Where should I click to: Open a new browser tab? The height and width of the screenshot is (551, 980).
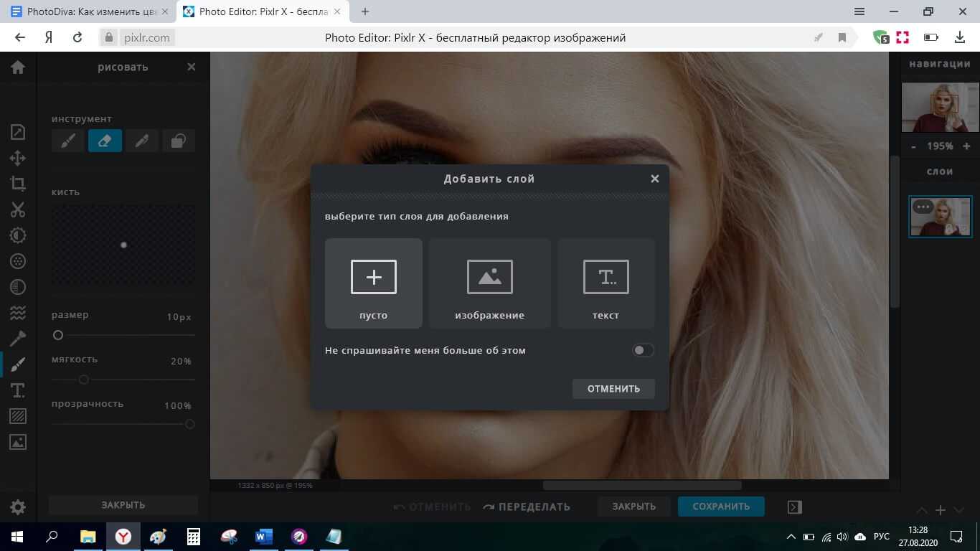click(x=365, y=11)
